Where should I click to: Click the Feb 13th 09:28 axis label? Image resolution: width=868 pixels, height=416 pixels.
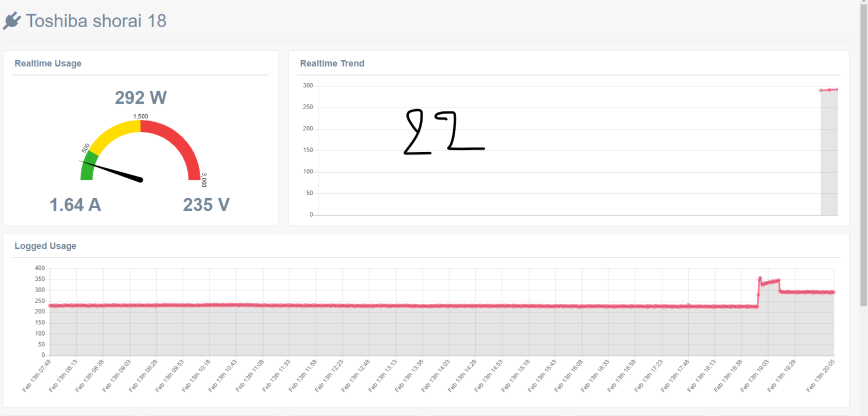(143, 376)
